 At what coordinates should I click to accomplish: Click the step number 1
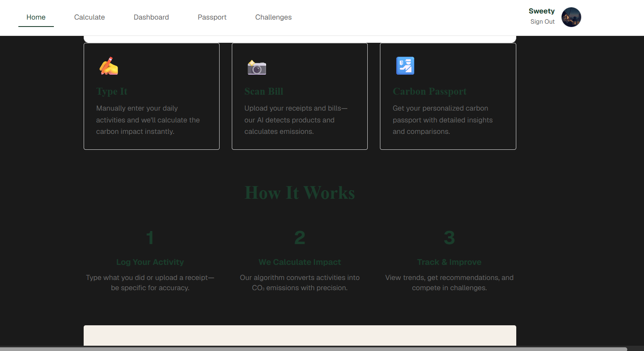click(x=150, y=238)
